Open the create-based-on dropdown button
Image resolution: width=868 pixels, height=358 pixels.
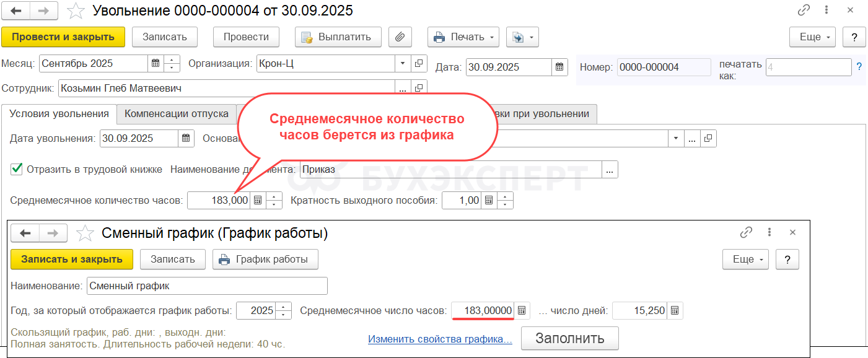tap(522, 37)
